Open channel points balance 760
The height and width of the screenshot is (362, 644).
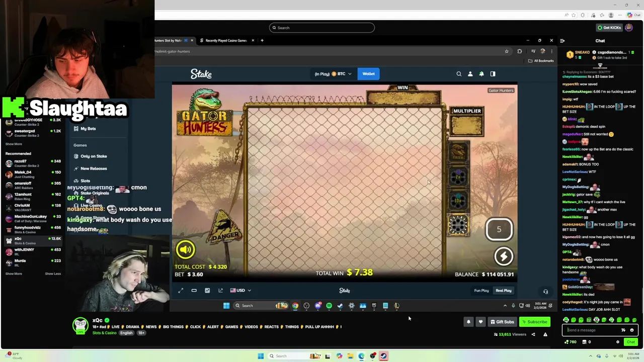(x=571, y=342)
